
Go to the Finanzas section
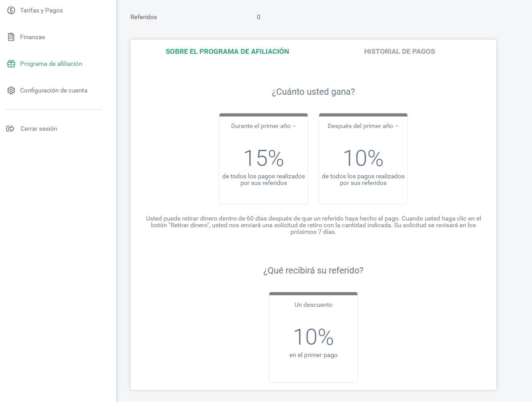click(32, 37)
